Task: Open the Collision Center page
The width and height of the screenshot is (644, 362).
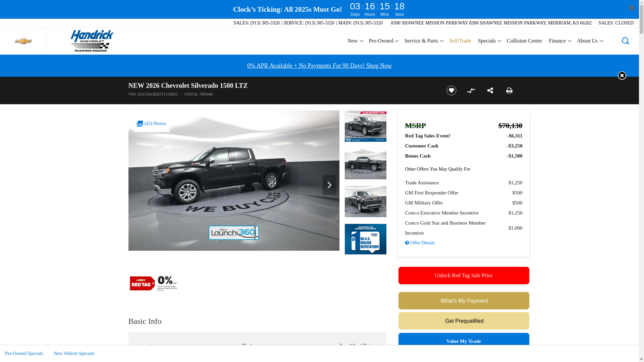Action: (524, 41)
